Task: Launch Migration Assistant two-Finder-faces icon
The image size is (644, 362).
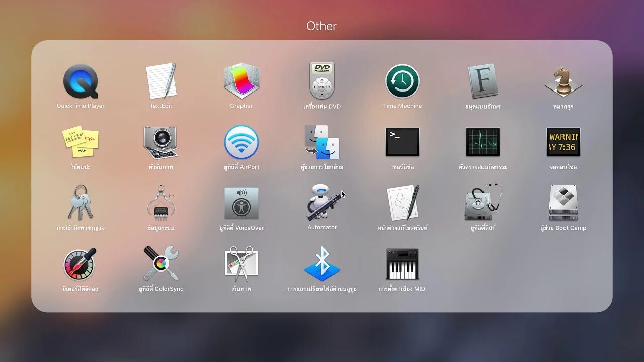Action: (322, 142)
